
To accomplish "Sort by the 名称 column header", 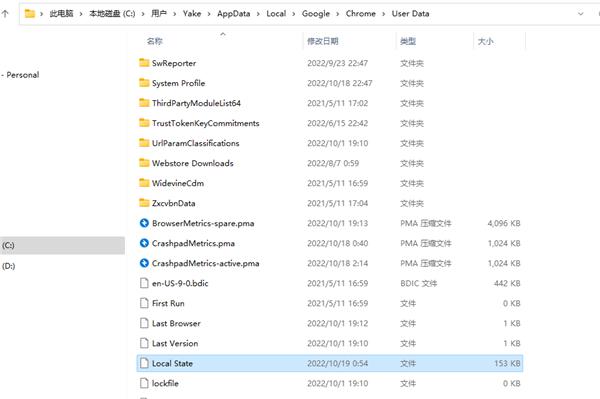I will coord(155,41).
